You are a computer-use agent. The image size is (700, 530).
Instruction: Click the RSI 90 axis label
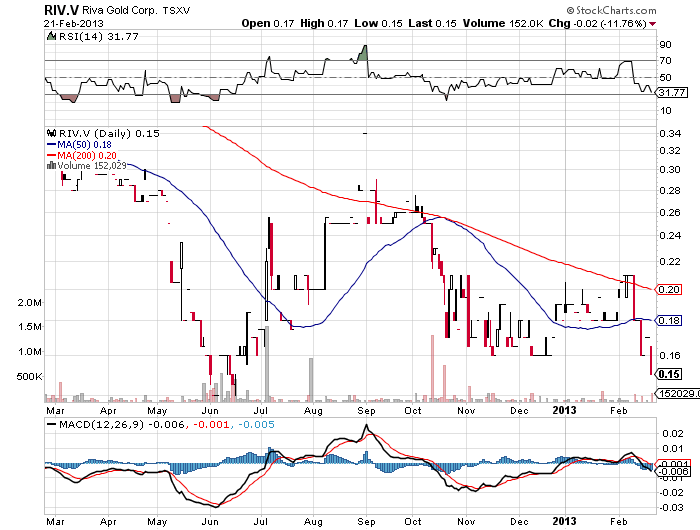click(x=665, y=44)
